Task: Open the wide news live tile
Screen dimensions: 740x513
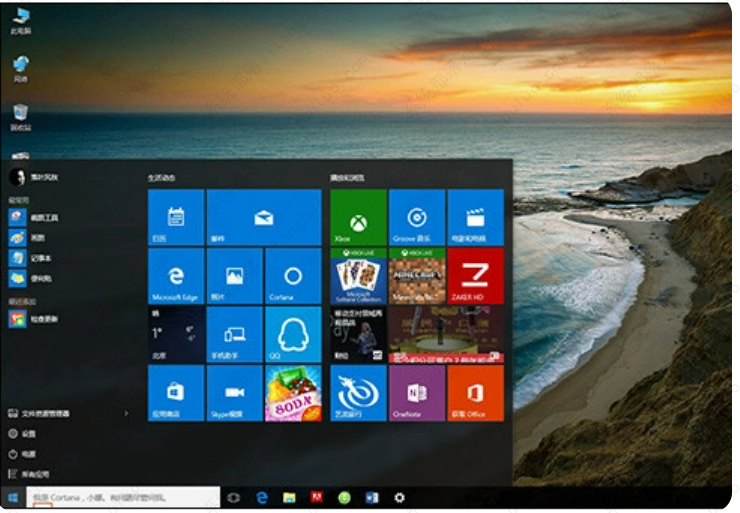Action: 446,334
